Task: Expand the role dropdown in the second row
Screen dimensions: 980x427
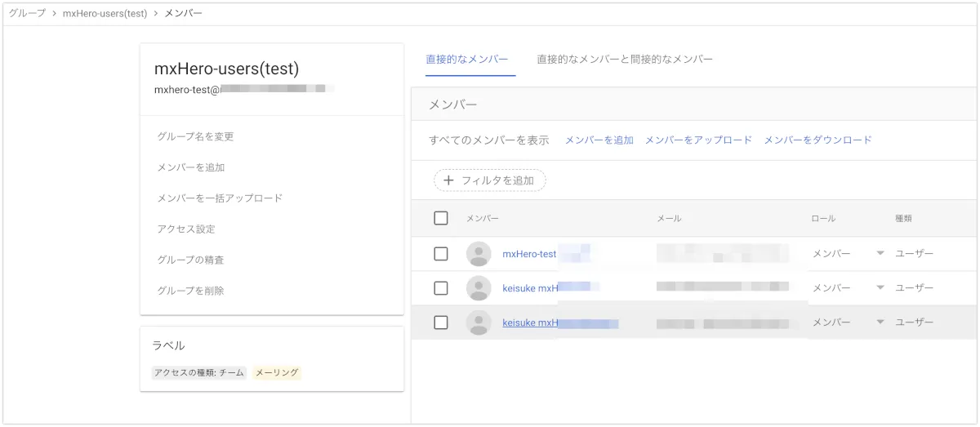Action: click(x=880, y=288)
